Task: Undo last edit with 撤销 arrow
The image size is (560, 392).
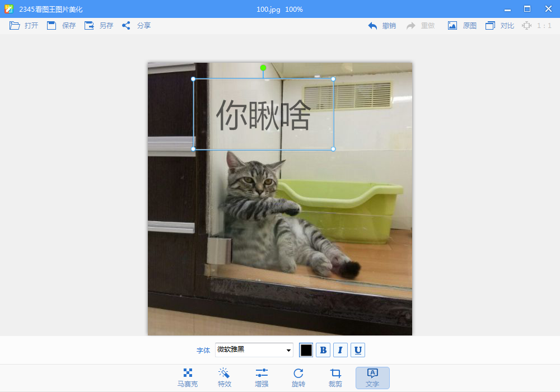Action: (373, 26)
